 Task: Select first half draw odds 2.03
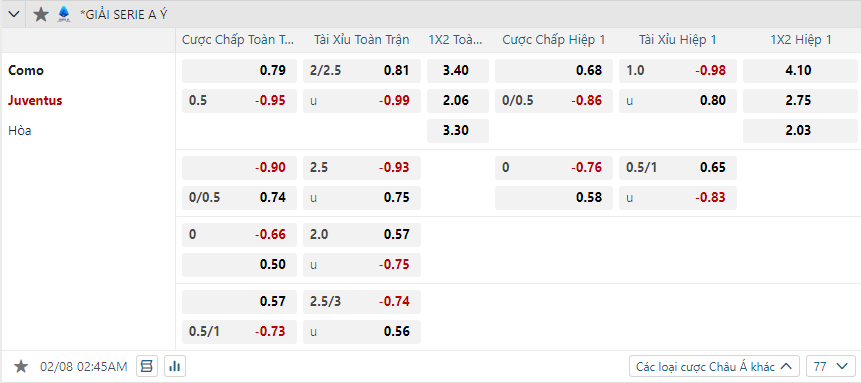(x=800, y=131)
